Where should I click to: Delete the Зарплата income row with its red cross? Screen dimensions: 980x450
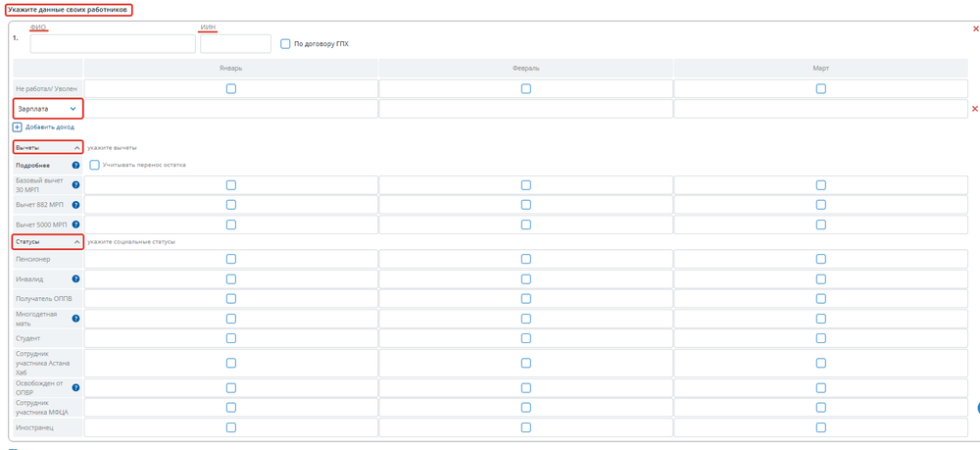975,109
